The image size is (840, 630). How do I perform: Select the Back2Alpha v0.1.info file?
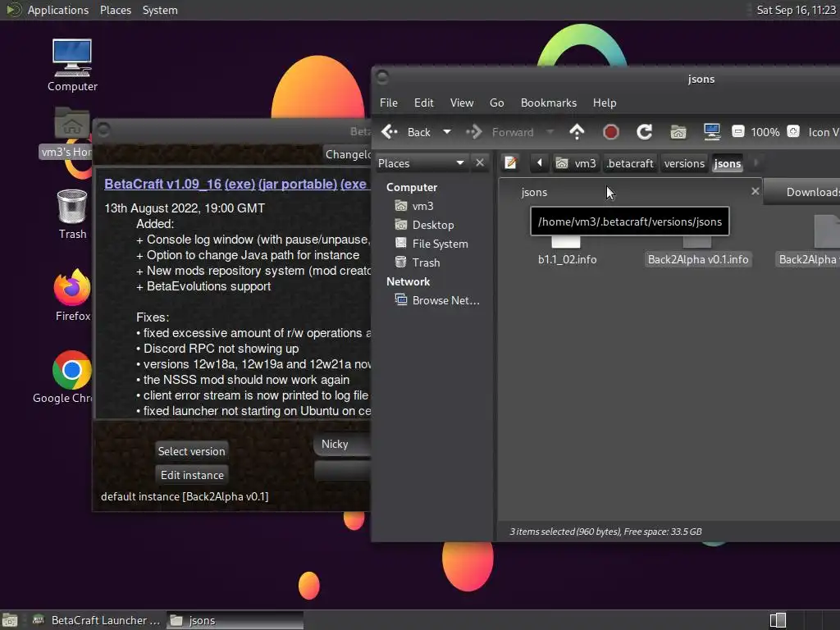(697, 259)
